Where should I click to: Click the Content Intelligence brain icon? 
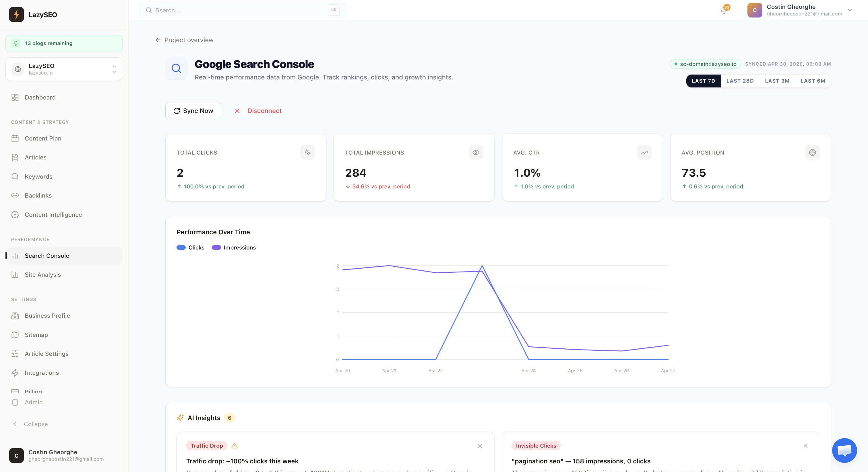(x=15, y=214)
